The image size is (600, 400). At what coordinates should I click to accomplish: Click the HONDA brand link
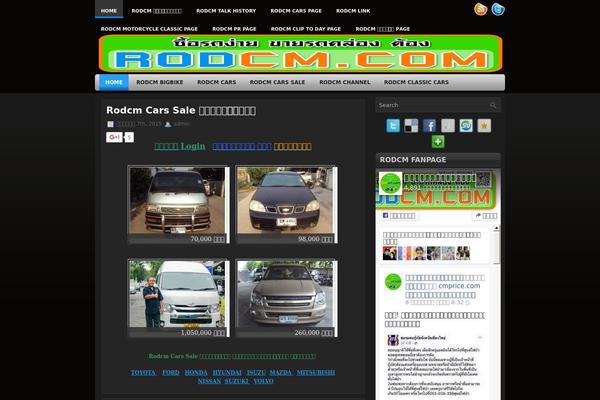click(x=196, y=372)
